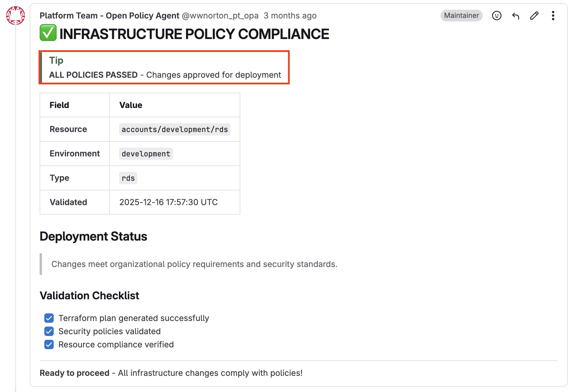Select the development environment code value
581x392 pixels.
pos(146,154)
